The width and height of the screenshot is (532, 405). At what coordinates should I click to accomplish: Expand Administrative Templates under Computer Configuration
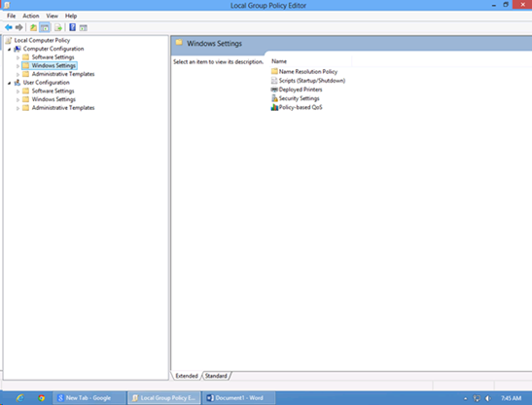pyautogui.click(x=18, y=74)
